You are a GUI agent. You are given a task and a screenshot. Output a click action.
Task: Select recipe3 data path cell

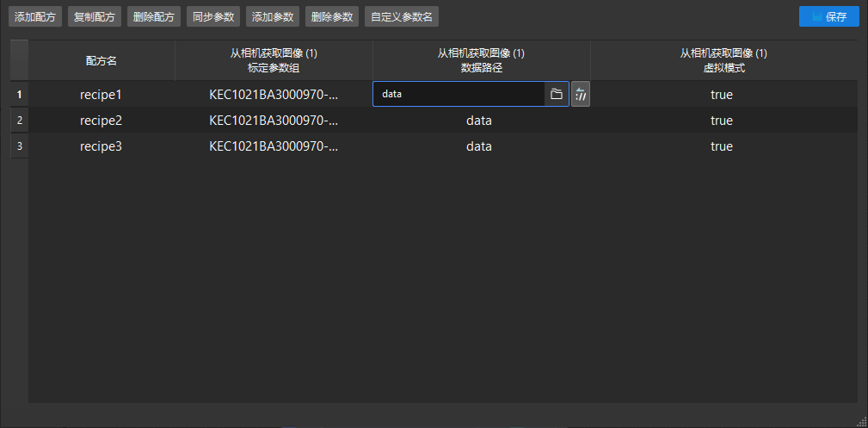pos(481,146)
